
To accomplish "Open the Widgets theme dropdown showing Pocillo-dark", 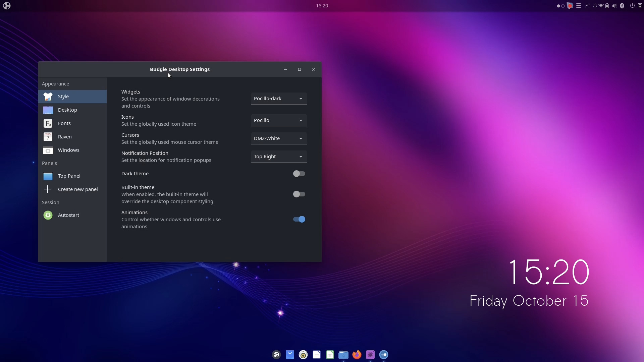I will point(279,98).
